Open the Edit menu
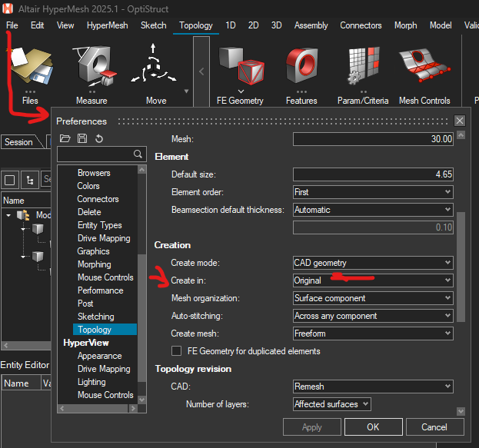The height and width of the screenshot is (448, 479). 37,25
